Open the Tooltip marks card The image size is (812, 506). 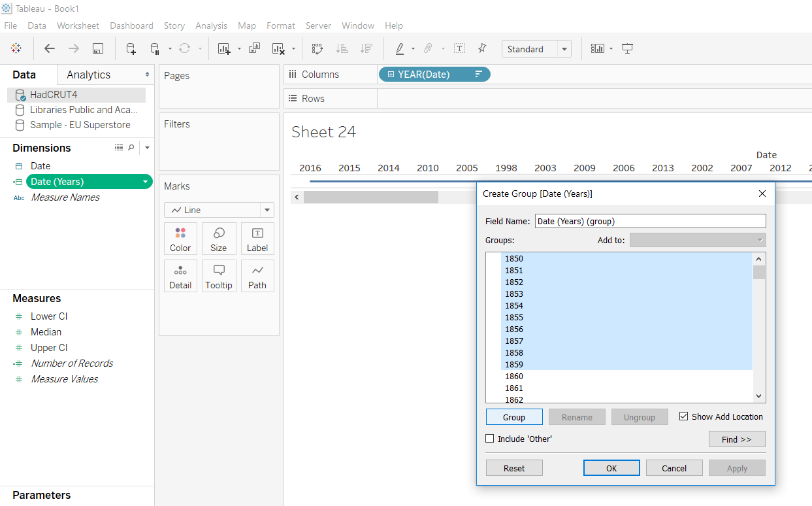coord(218,277)
